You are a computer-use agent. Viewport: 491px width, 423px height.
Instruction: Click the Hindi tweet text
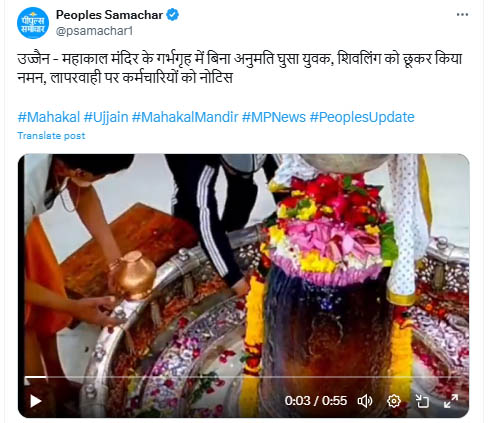(x=239, y=68)
